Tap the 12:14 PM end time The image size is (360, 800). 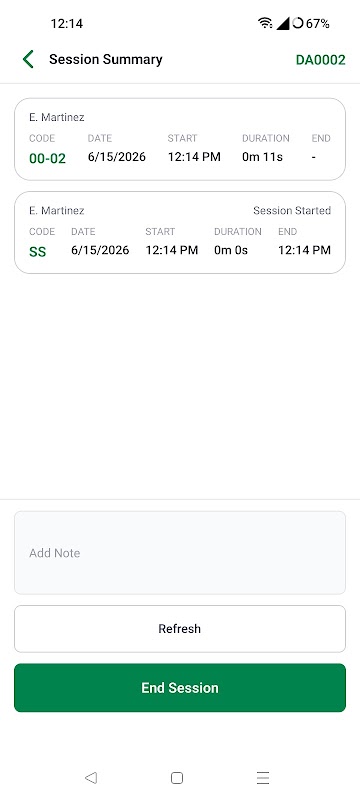click(x=304, y=250)
